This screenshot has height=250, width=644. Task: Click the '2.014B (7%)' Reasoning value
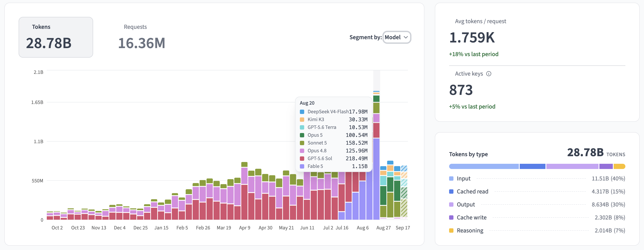point(610,231)
